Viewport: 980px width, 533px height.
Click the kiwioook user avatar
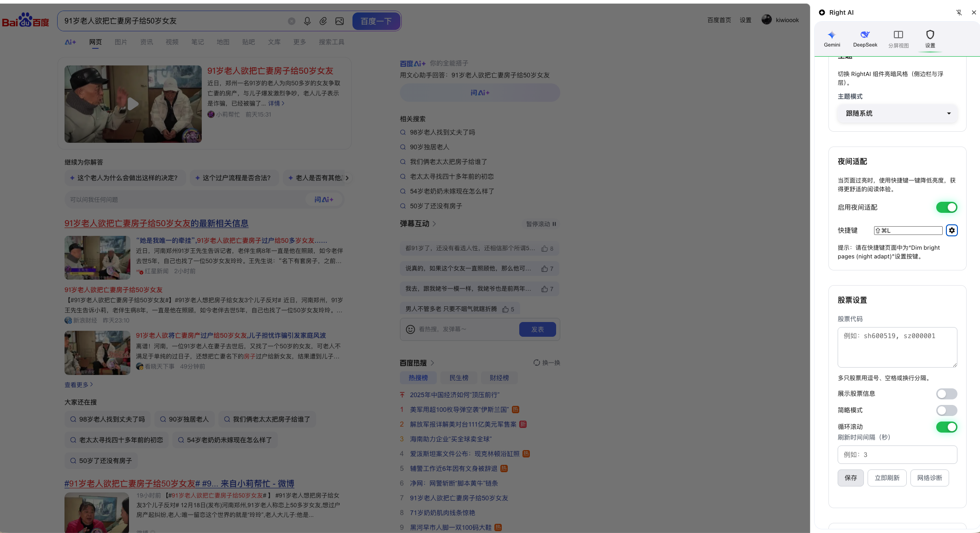point(767,19)
